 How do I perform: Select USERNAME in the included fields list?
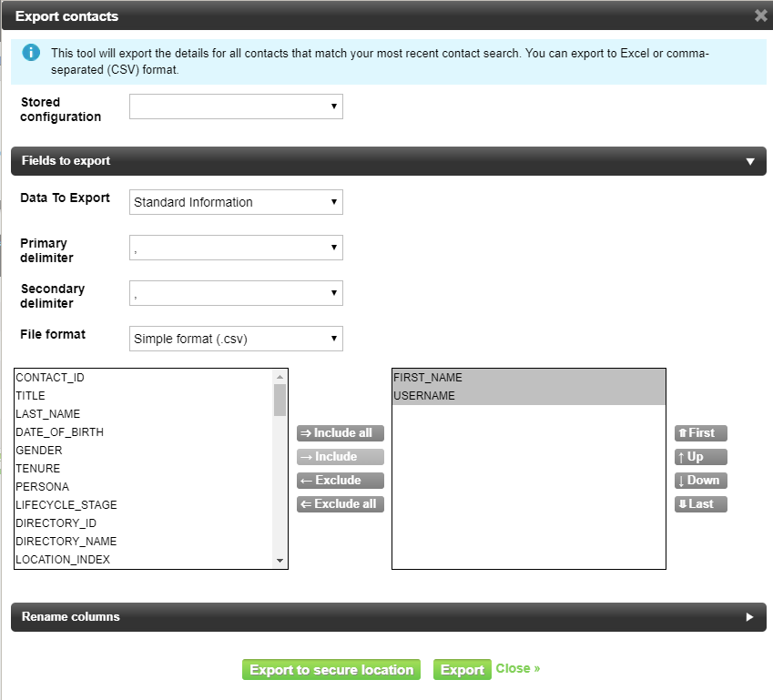(424, 396)
